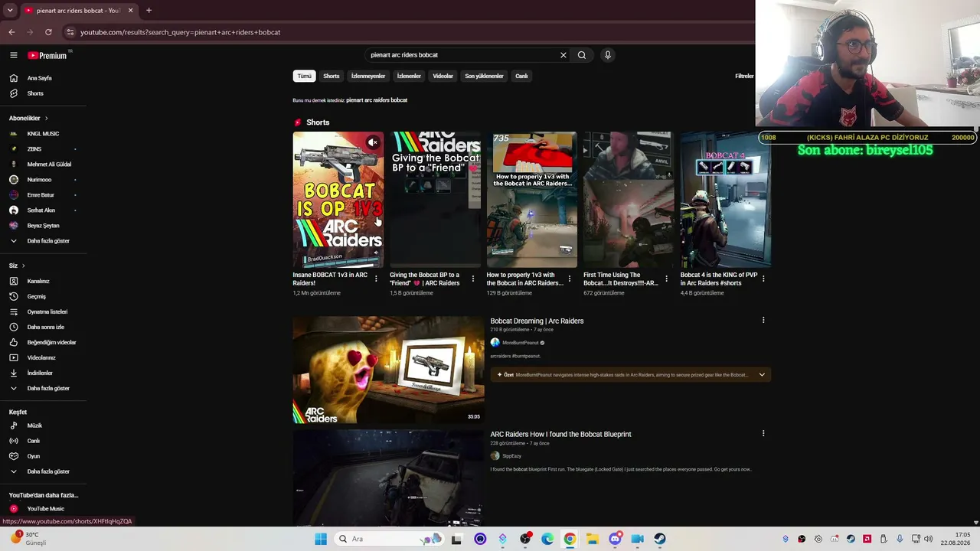Viewport: 980px width, 551px height.
Task: Open options for First Time Using The Bobcat short
Action: (666, 279)
